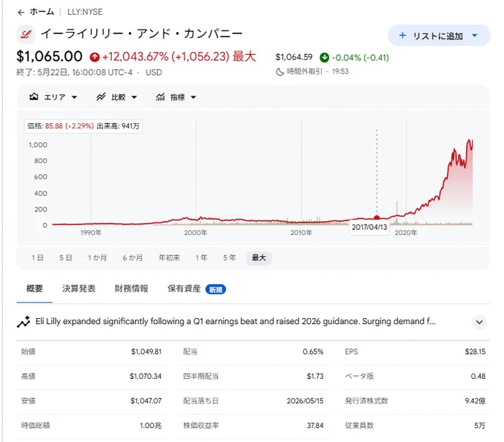
Task: Click the エリア chart type icon
Action: tap(34, 97)
